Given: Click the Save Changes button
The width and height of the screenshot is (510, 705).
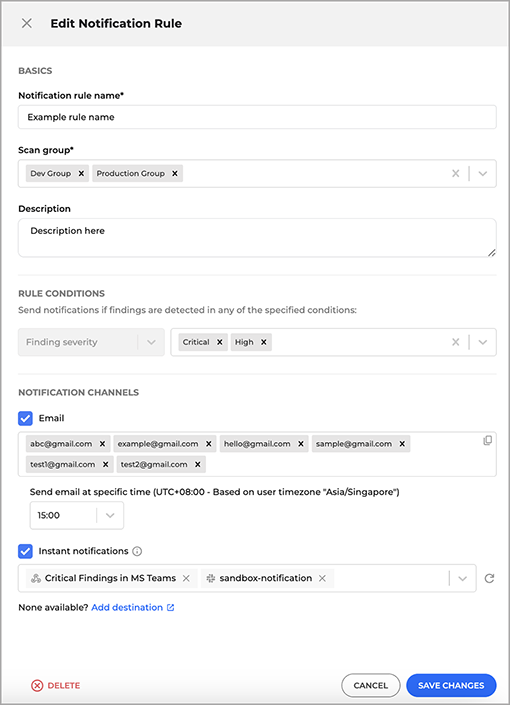Looking at the screenshot, I should tap(451, 685).
